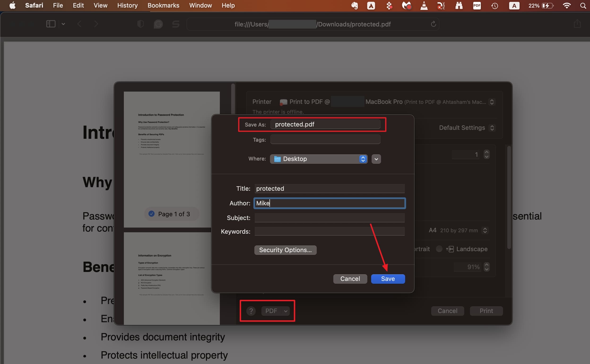
Task: Click the Subject field
Action: pyautogui.click(x=330, y=218)
